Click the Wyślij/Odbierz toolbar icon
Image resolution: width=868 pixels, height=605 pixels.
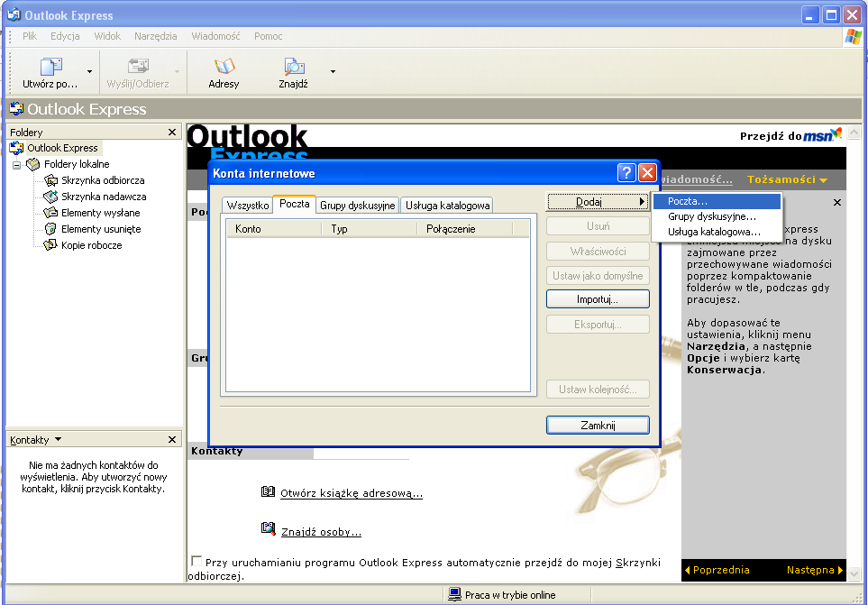138,67
